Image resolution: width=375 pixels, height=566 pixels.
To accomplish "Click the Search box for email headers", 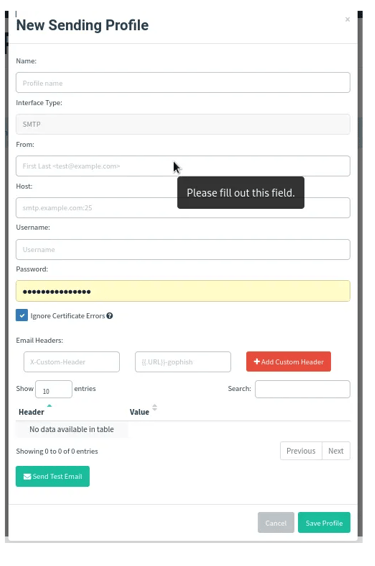I will click(x=302, y=389).
